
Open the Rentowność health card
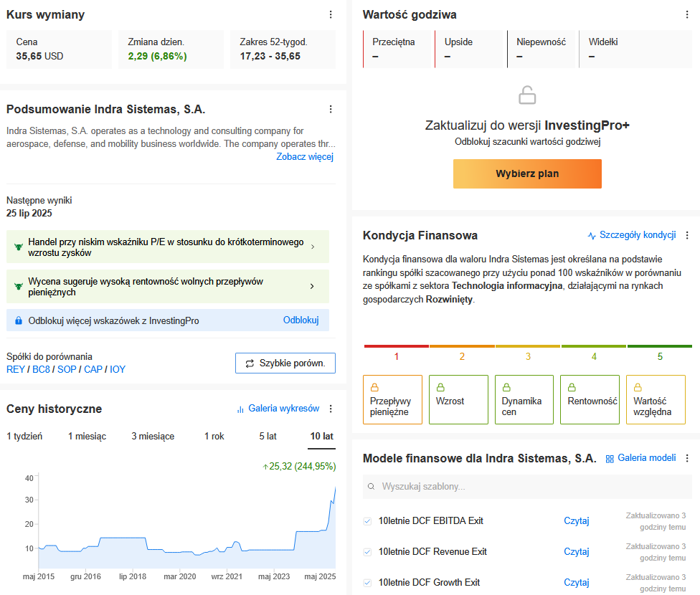(x=590, y=399)
